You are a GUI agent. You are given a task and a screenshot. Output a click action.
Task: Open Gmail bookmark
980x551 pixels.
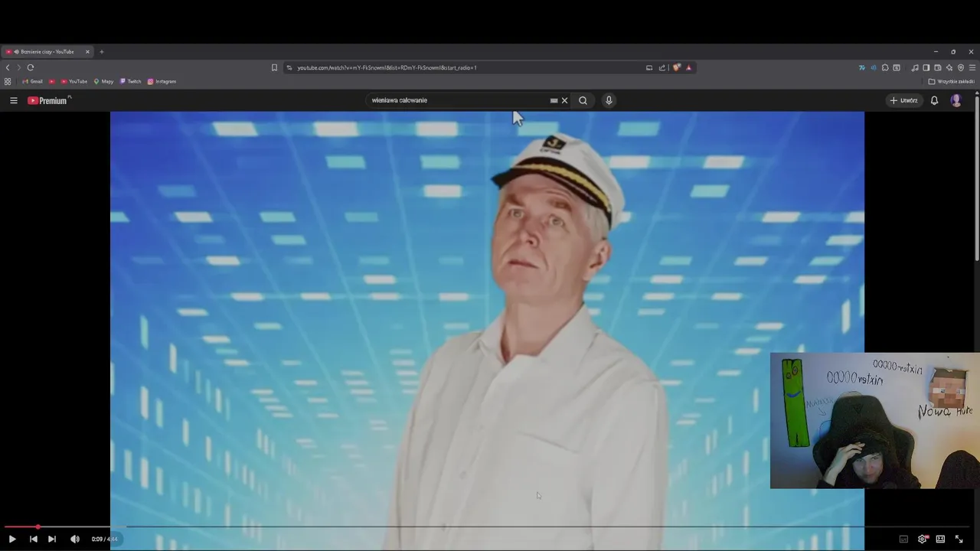(x=32, y=81)
